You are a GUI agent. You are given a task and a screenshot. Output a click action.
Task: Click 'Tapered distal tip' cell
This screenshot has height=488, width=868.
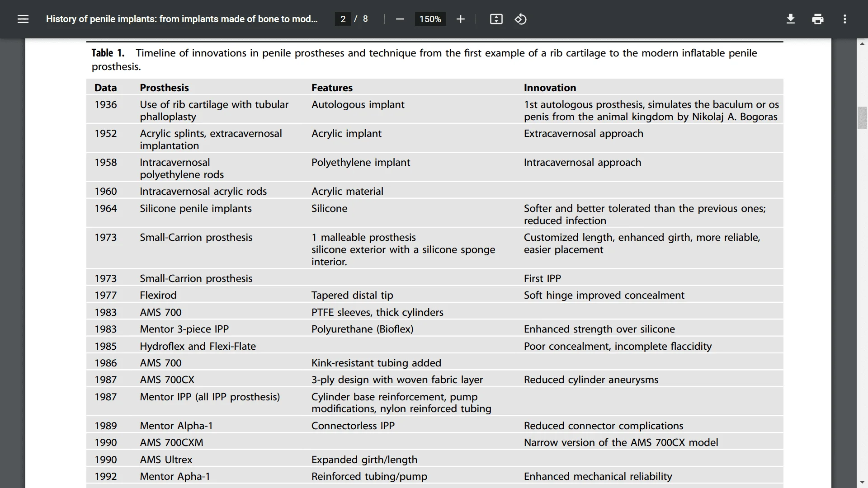(352, 295)
